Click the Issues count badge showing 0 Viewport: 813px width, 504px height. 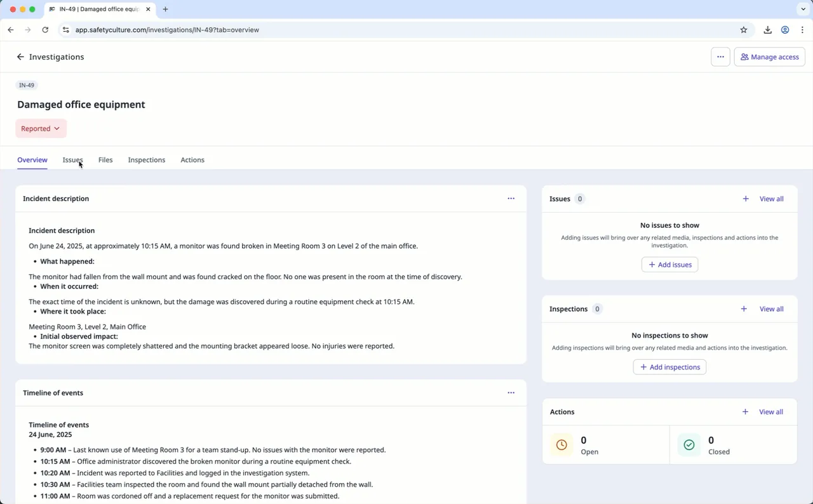pos(579,199)
